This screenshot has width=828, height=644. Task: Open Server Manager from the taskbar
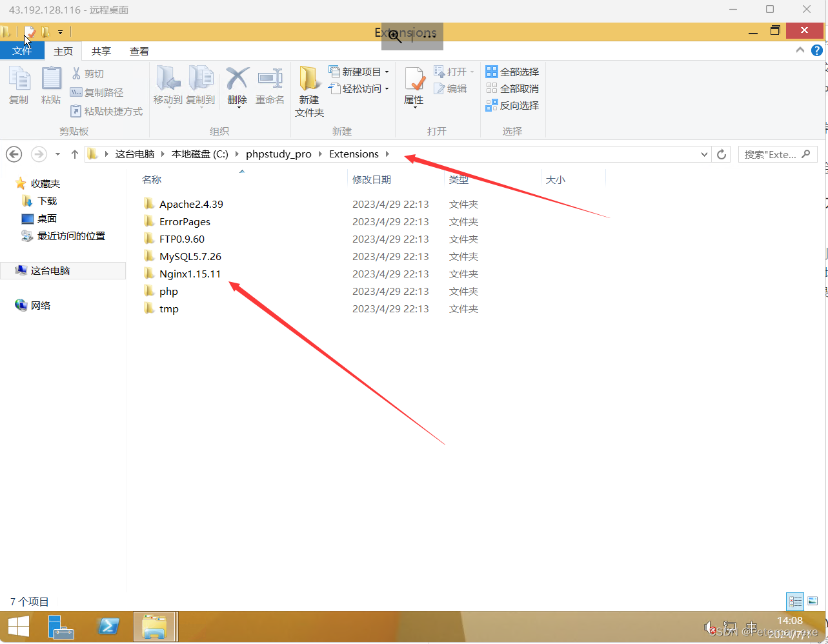coord(61,626)
